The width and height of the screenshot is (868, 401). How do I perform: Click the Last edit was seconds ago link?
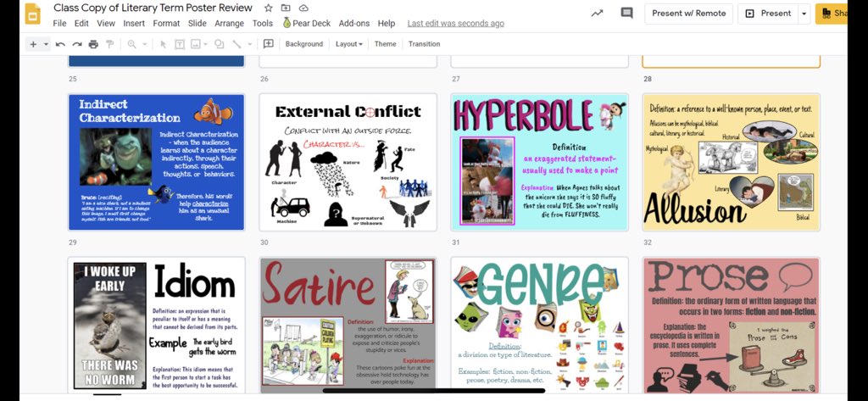click(x=455, y=23)
